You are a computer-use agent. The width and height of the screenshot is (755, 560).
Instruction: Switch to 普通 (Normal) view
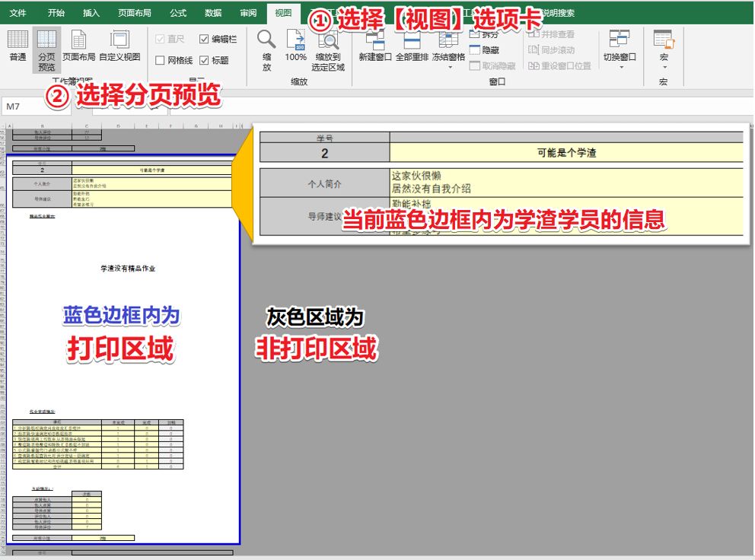click(x=18, y=46)
